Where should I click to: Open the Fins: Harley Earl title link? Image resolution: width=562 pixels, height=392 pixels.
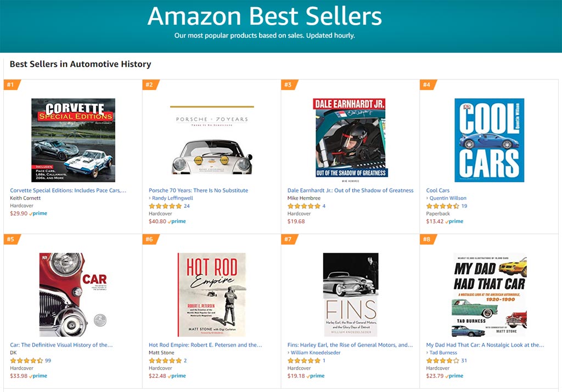[x=350, y=345]
